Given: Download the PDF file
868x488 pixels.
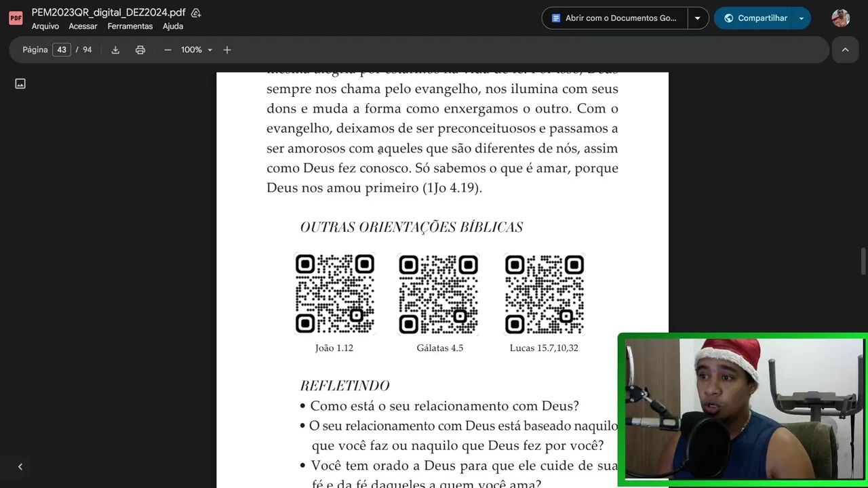Looking at the screenshot, I should click(115, 49).
